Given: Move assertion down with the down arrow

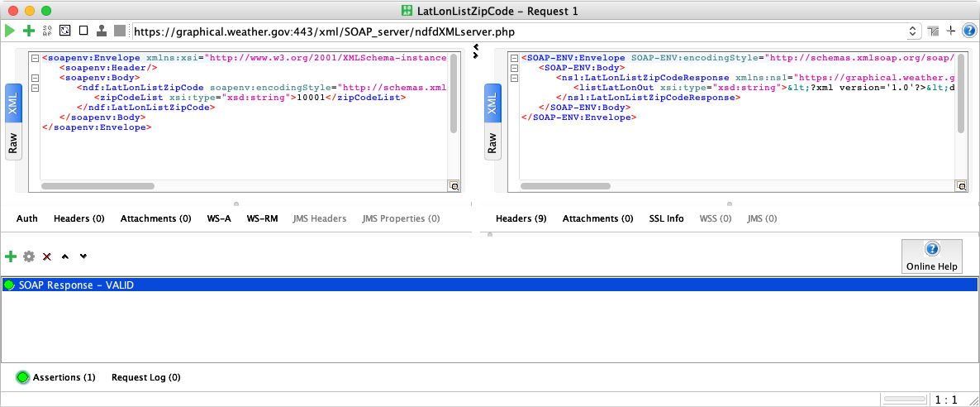Looking at the screenshot, I should tap(83, 256).
